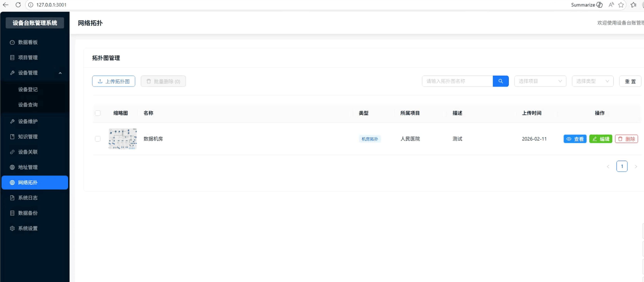Click 删除 for the 数据机房 row

pos(626,139)
